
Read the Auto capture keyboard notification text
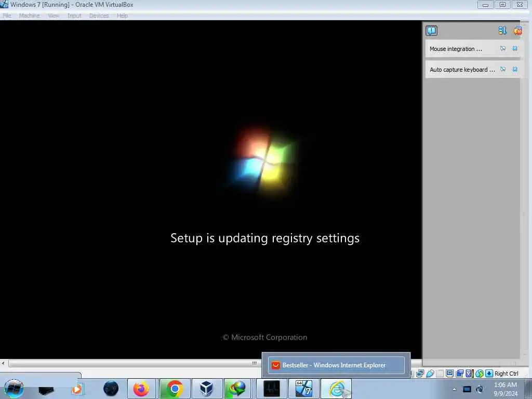(x=462, y=70)
